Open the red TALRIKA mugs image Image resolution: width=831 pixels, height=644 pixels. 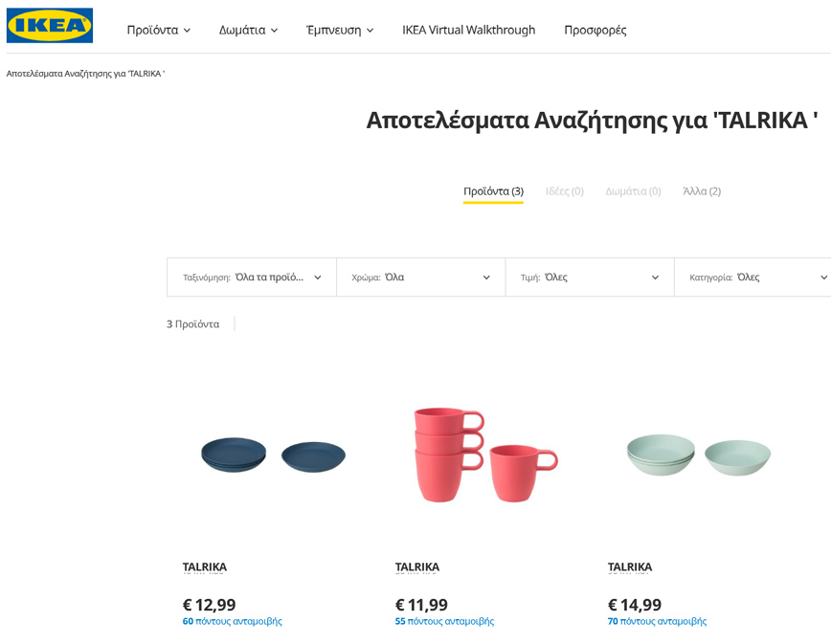485,454
